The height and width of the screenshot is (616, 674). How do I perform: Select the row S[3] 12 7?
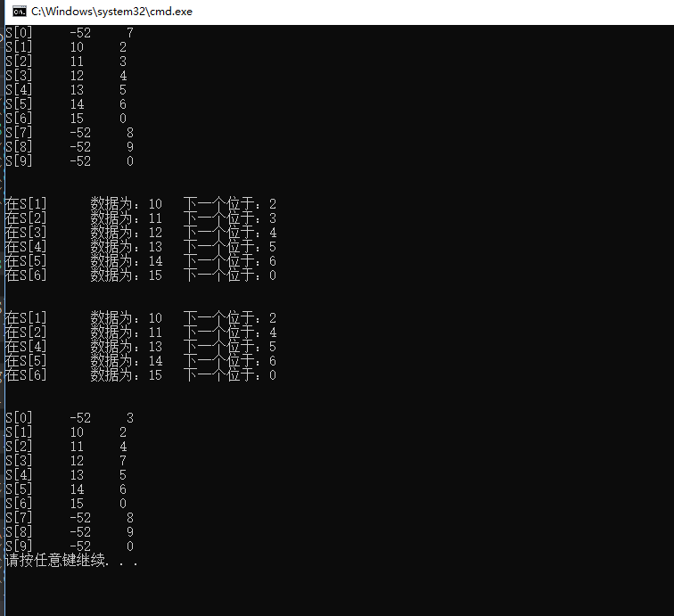tap(66, 461)
